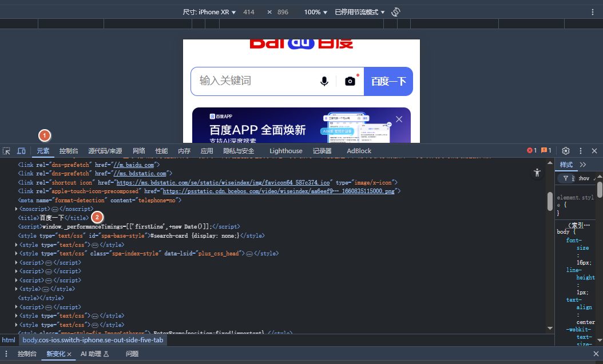Screen dimensions: 603x364
Task: Open the Lighthouse tab
Action: [x=285, y=151]
